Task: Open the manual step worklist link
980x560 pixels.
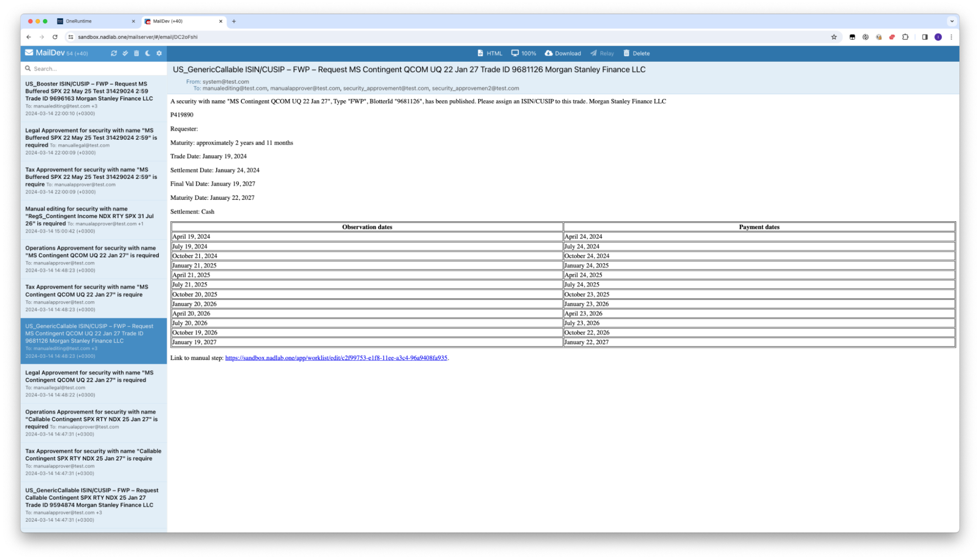Action: point(336,358)
